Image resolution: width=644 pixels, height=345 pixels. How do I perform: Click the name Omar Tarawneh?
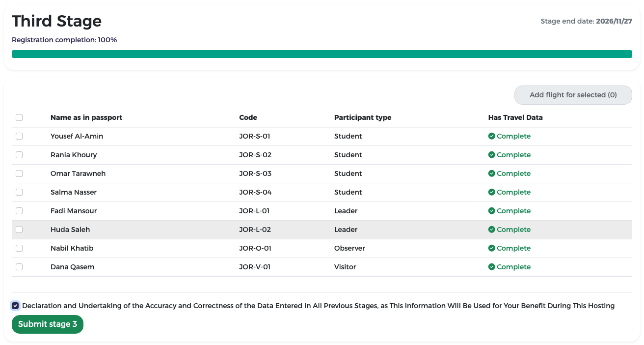(78, 173)
